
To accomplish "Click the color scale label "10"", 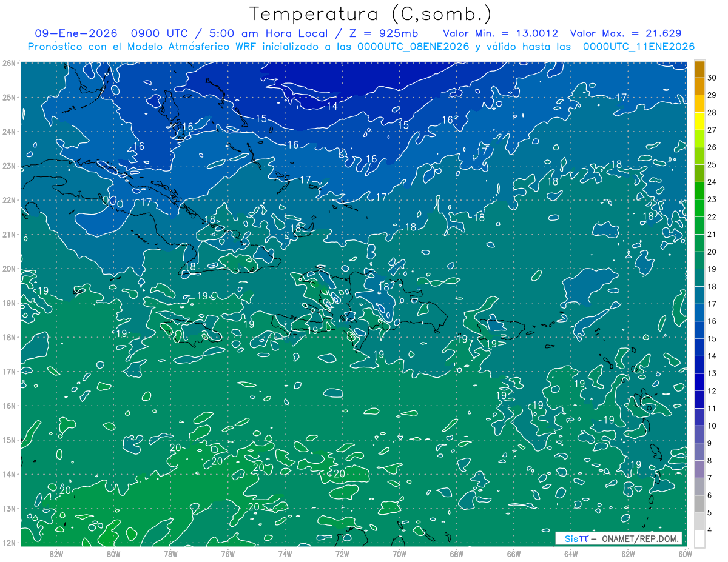I will 712,426.
